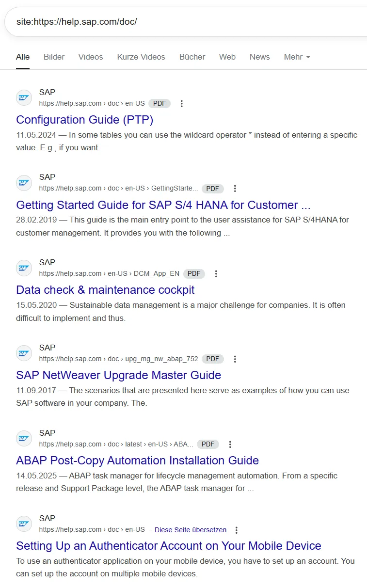Click three-dot menu beside DCM_App_EN result
This screenshot has height=588, width=367.
216,274
